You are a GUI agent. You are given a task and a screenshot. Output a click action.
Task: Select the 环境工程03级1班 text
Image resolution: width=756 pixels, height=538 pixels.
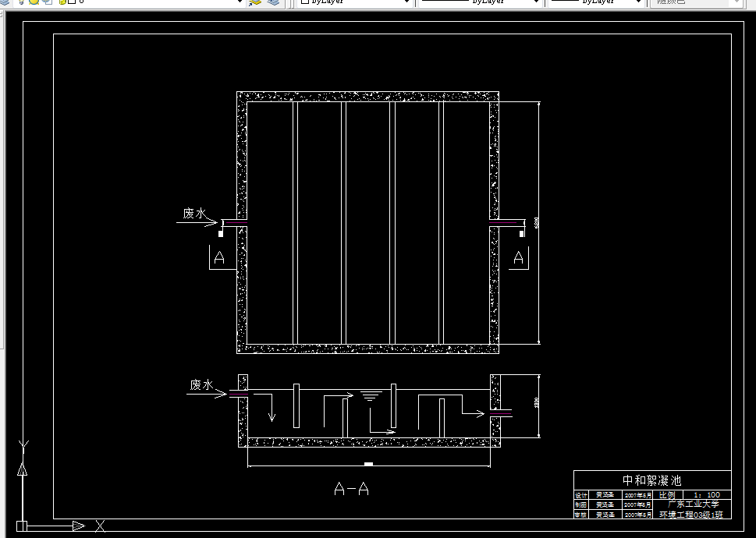(x=691, y=515)
